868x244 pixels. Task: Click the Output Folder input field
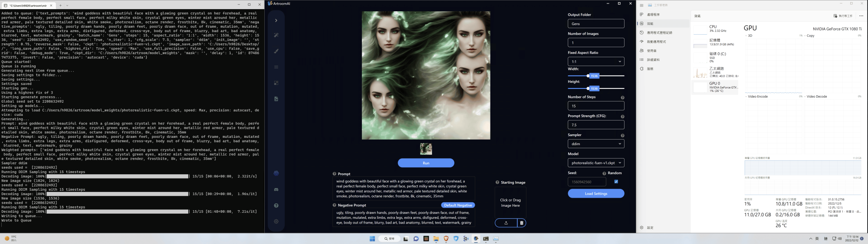(x=596, y=24)
